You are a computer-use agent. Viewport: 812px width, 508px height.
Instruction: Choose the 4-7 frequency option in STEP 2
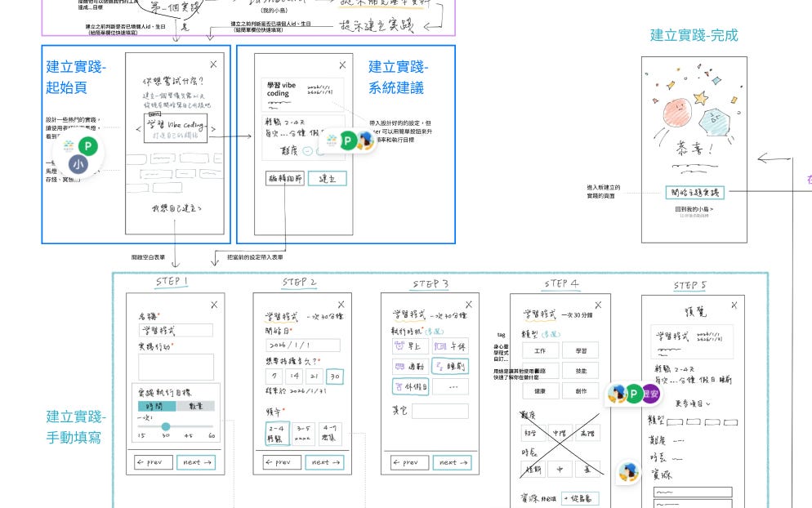330,434
